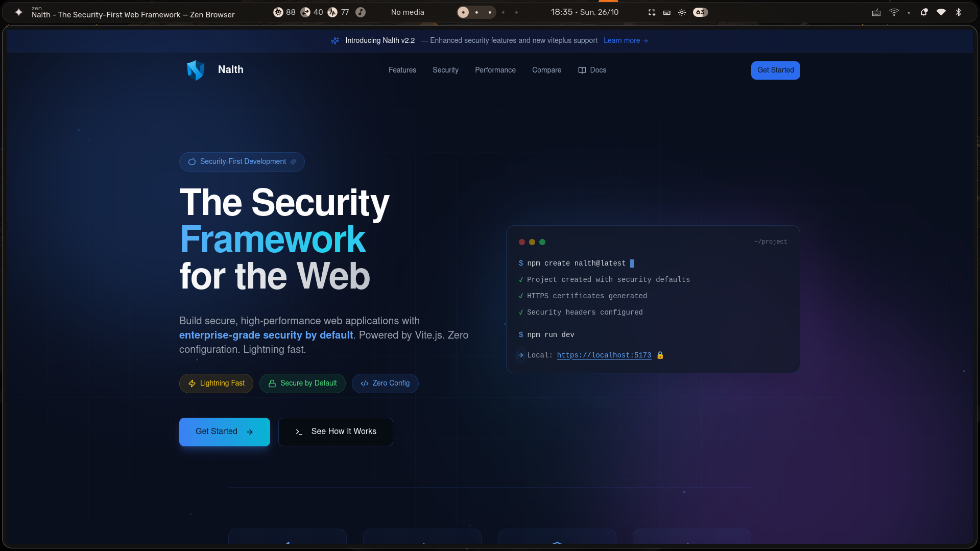
Task: Click 'Introducing Nalth v2.2' banner text
Action: (380, 41)
